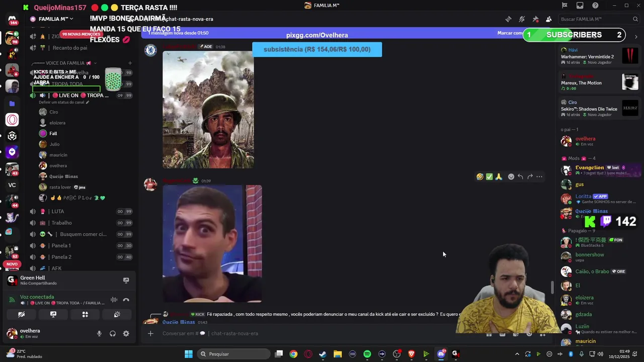The height and width of the screenshot is (362, 644).
Task: Reply to message with reply arrow
Action: pyautogui.click(x=520, y=176)
